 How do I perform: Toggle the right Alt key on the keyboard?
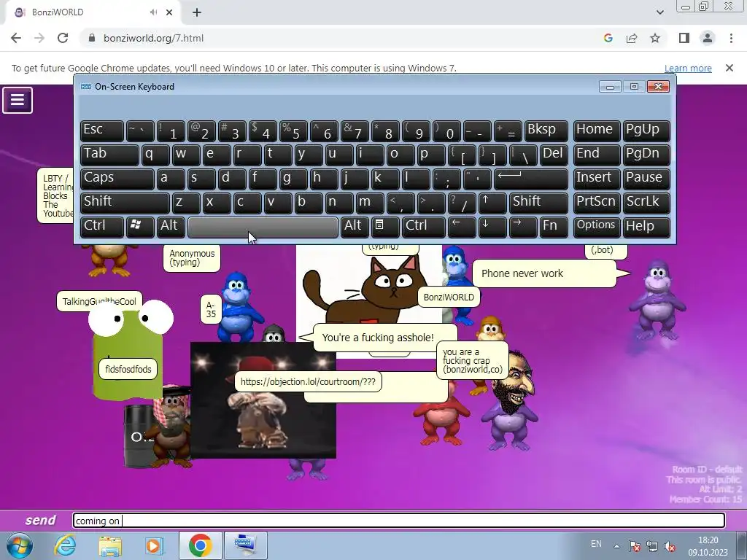355,226
